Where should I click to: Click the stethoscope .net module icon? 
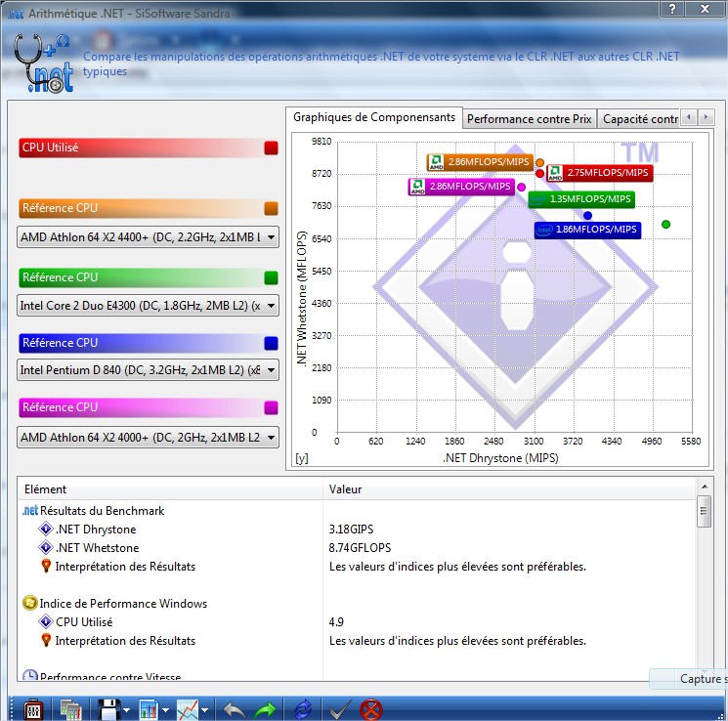click(x=43, y=63)
